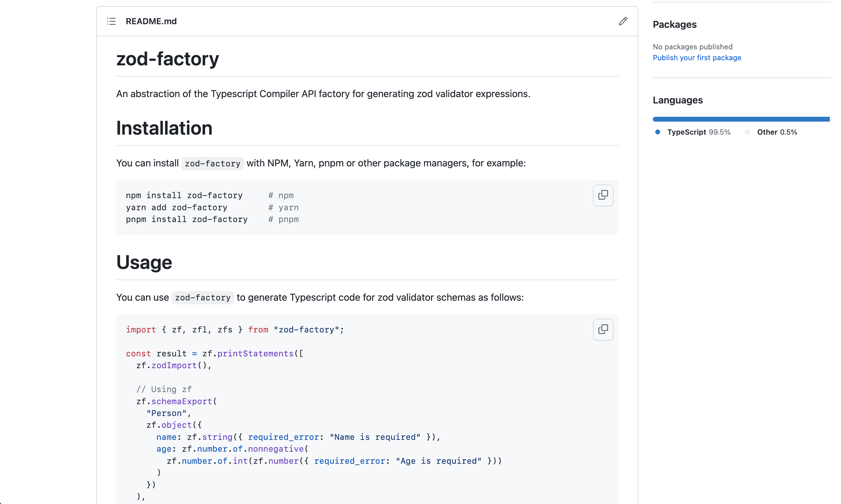The width and height of the screenshot is (841, 504).
Task: Click the TypeScript 99.5% language entry
Action: coord(693,132)
